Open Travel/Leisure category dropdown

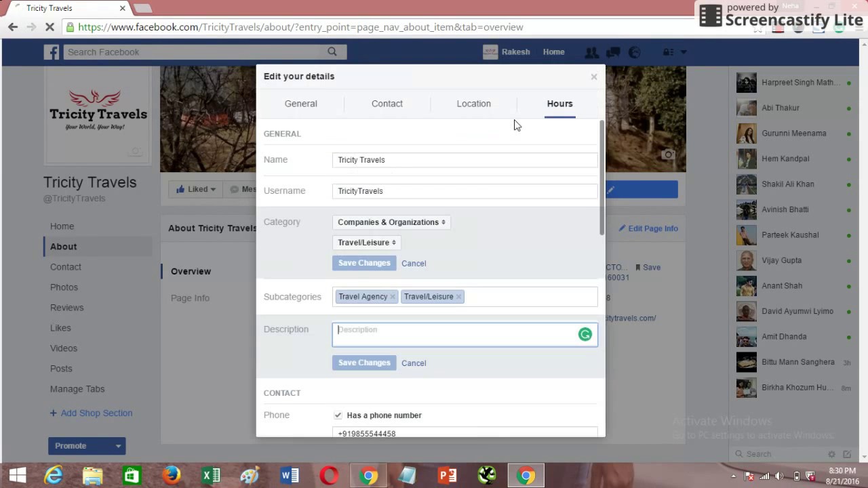[367, 243]
